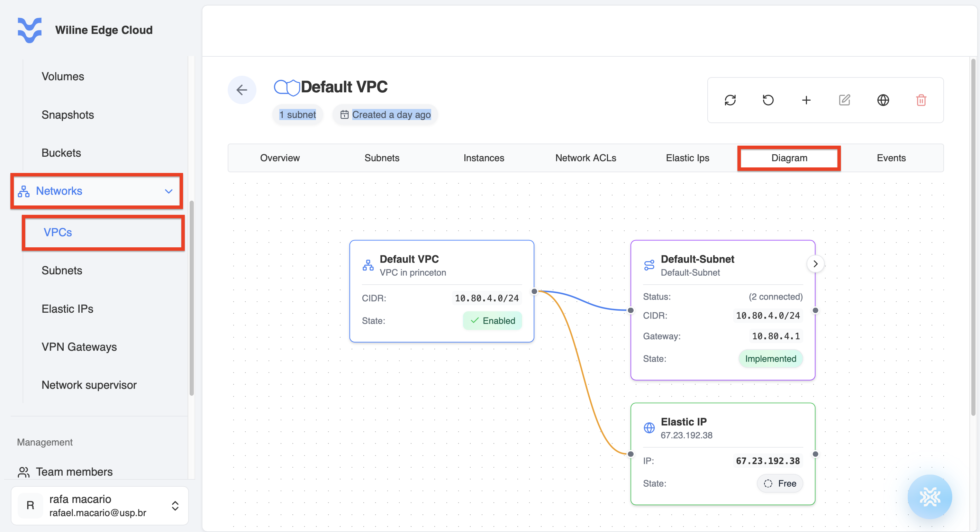The height and width of the screenshot is (532, 980).
Task: Click the Gateway value 10.80.4.1
Action: [776, 336]
